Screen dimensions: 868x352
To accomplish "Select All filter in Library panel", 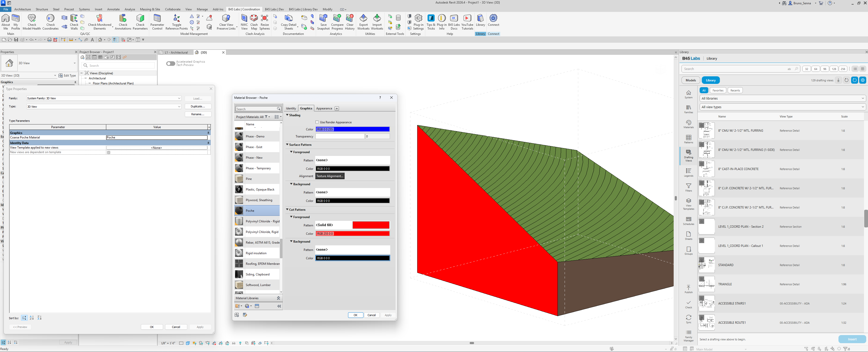I will [x=704, y=90].
